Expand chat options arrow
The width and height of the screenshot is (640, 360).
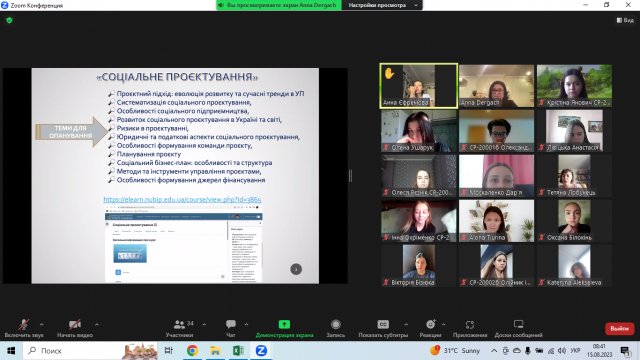tap(246, 324)
